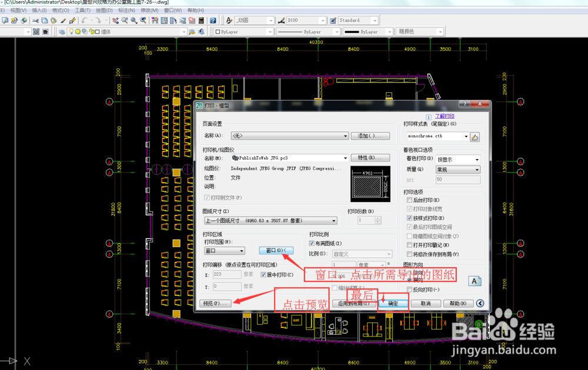Click the 取消 cancel button
The height and width of the screenshot is (370, 588).
click(x=426, y=303)
